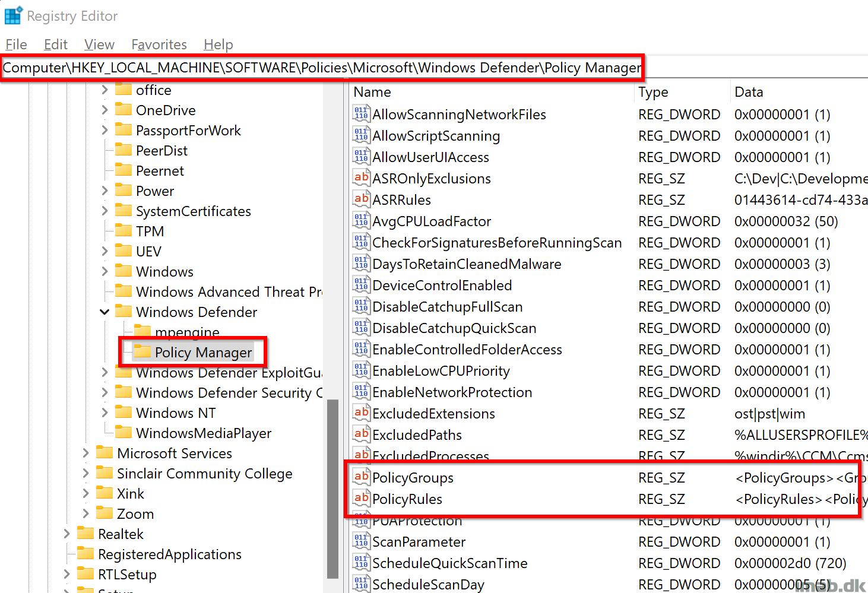The height and width of the screenshot is (593, 868).
Task: Click the DWORD icon for AllowScanningNetworkFiles
Action: click(x=361, y=114)
